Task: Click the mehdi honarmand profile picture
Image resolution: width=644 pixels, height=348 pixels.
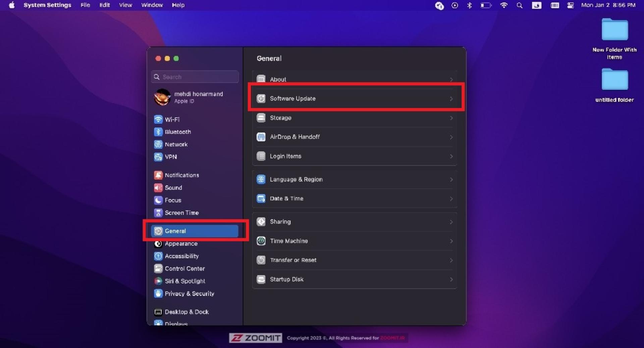Action: 162,97
